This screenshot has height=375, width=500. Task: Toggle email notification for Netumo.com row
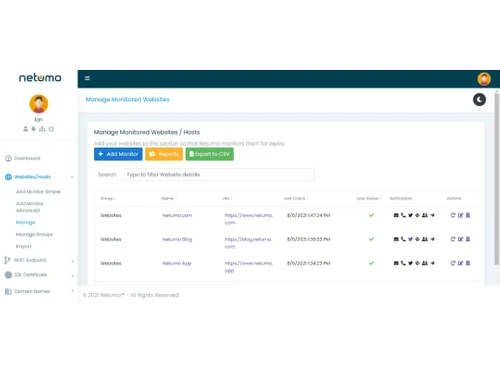pos(396,215)
